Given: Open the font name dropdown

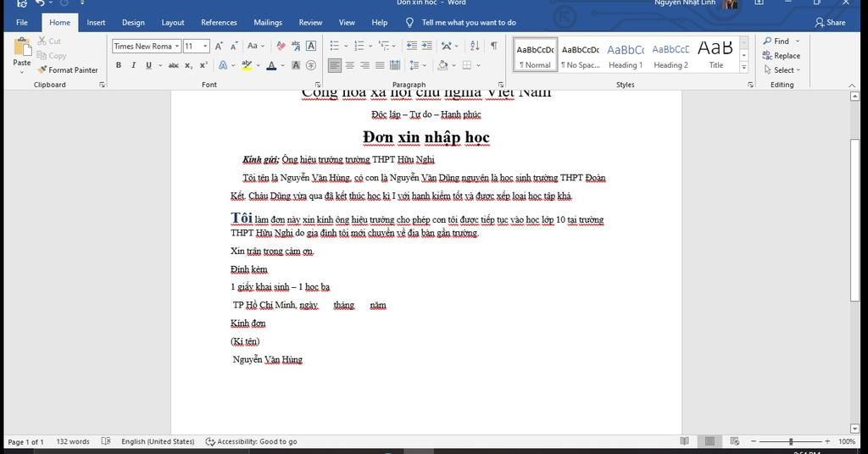Looking at the screenshot, I should tap(177, 46).
